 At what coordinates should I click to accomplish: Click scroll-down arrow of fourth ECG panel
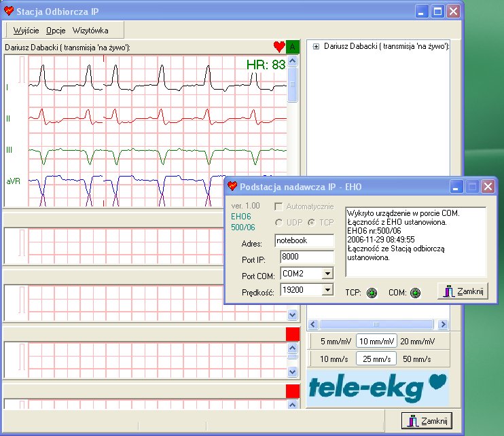[292, 371]
